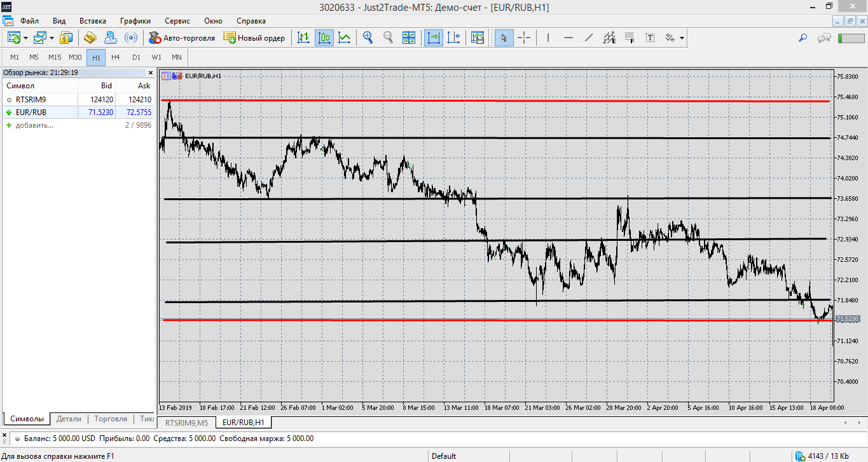868x462 pixels.
Task: Click the connection status indicator bar
Action: (851, 38)
